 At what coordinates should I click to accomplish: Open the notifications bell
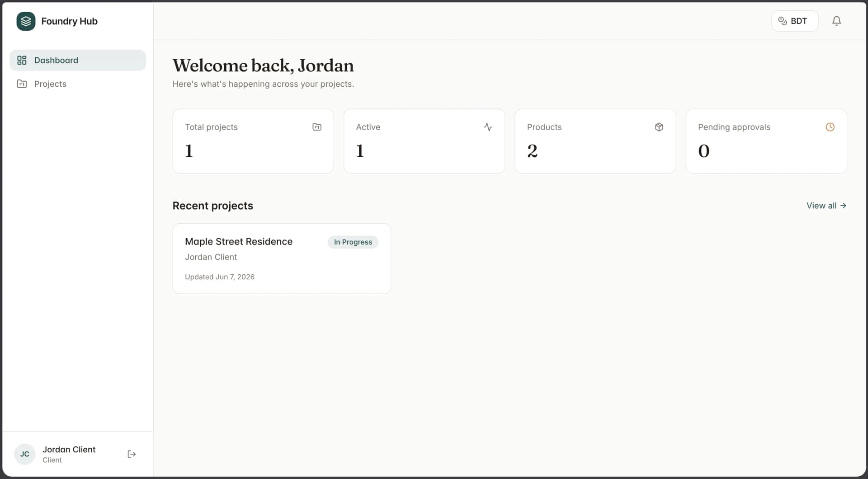tap(836, 21)
